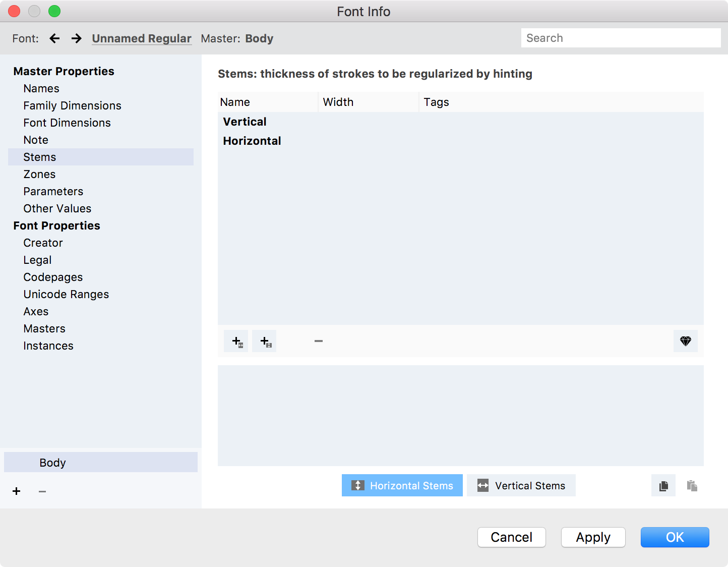This screenshot has width=728, height=567.
Task: Open the Parameters section
Action: pyautogui.click(x=101, y=191)
